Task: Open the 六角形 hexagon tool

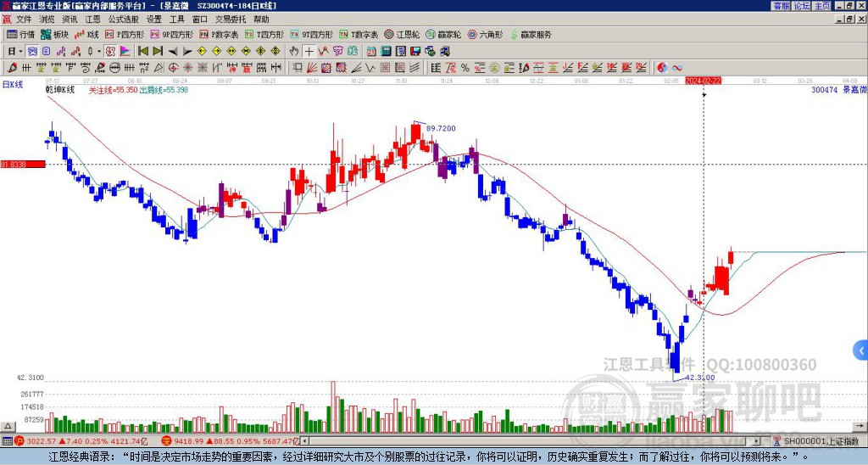Action: (x=486, y=34)
